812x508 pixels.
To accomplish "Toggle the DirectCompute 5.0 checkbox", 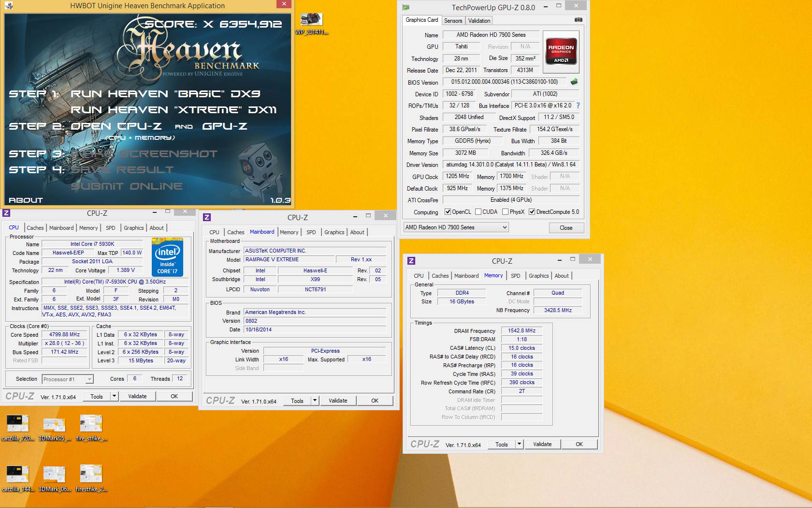I will [x=532, y=212].
